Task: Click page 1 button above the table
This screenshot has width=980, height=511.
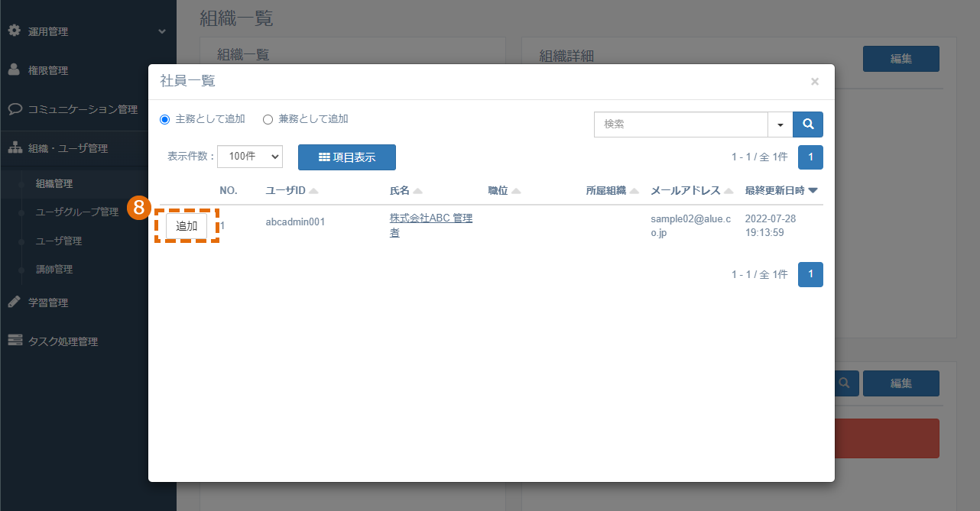Action: pyautogui.click(x=810, y=157)
